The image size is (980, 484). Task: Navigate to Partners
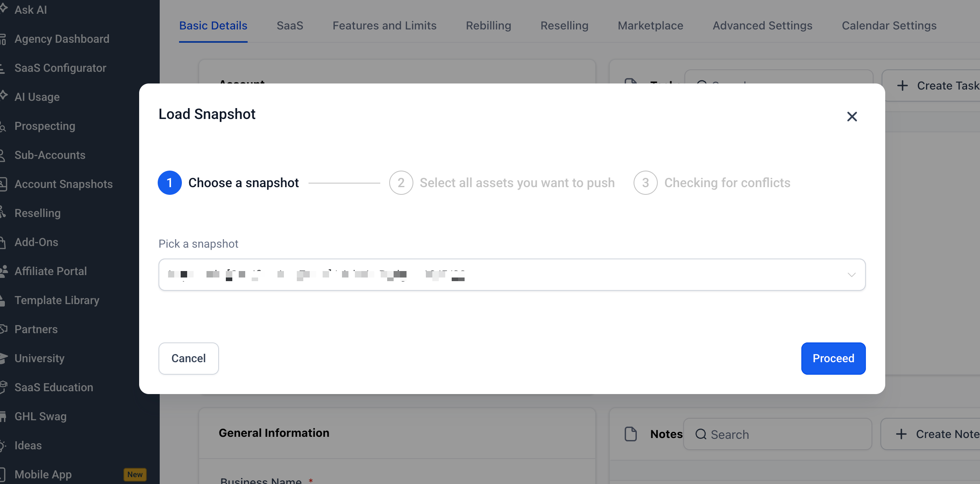[36, 329]
